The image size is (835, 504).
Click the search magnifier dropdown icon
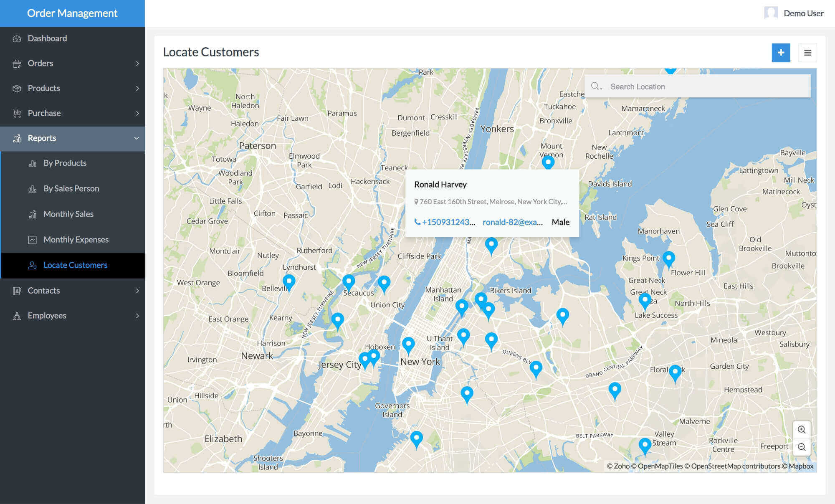(x=596, y=86)
